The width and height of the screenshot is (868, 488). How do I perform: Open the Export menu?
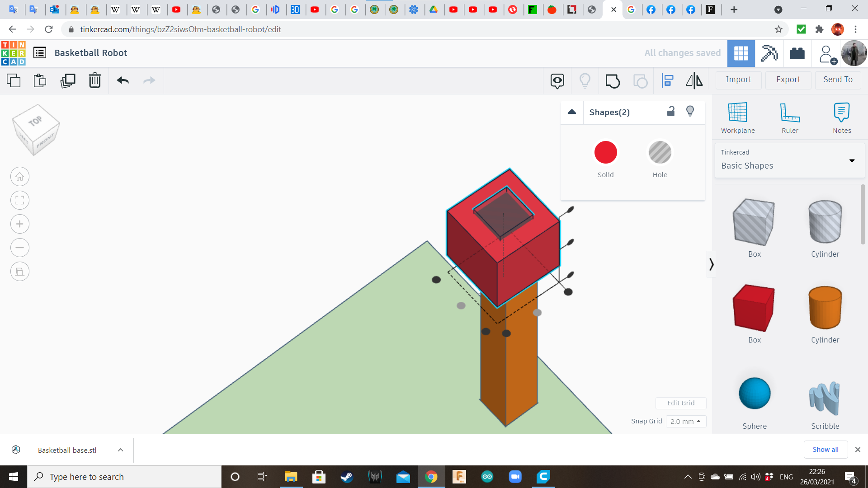[788, 80]
